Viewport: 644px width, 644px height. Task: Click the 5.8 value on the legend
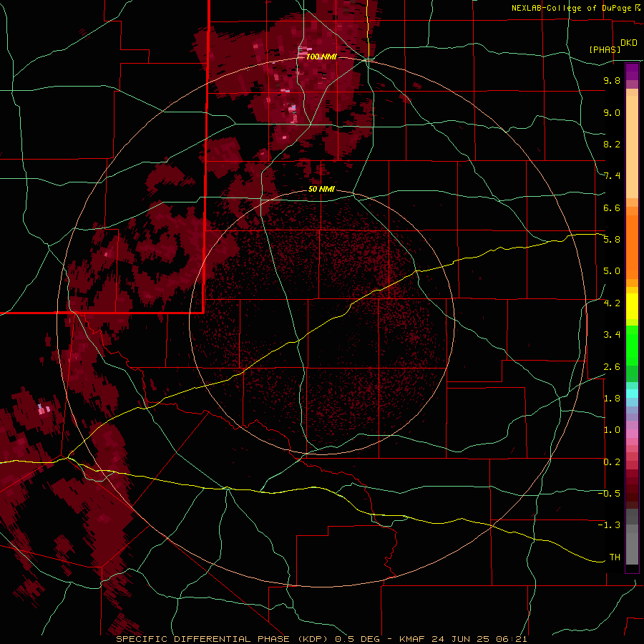coord(612,240)
